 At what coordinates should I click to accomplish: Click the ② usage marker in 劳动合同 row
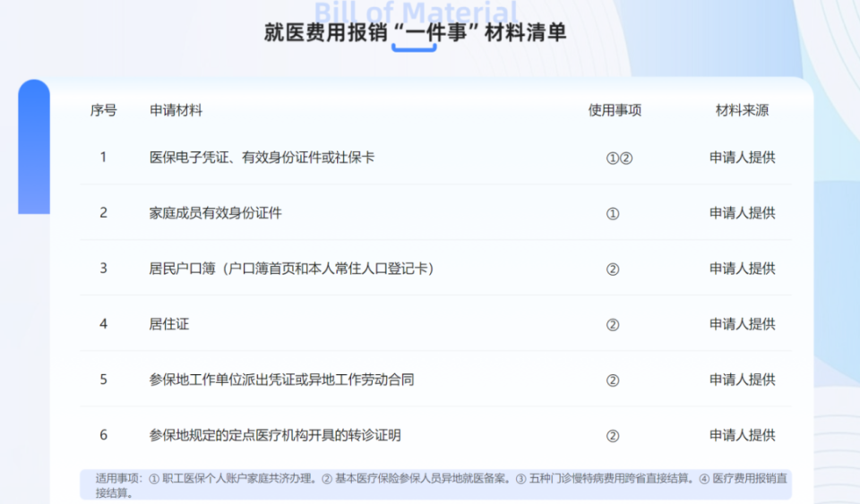click(613, 380)
